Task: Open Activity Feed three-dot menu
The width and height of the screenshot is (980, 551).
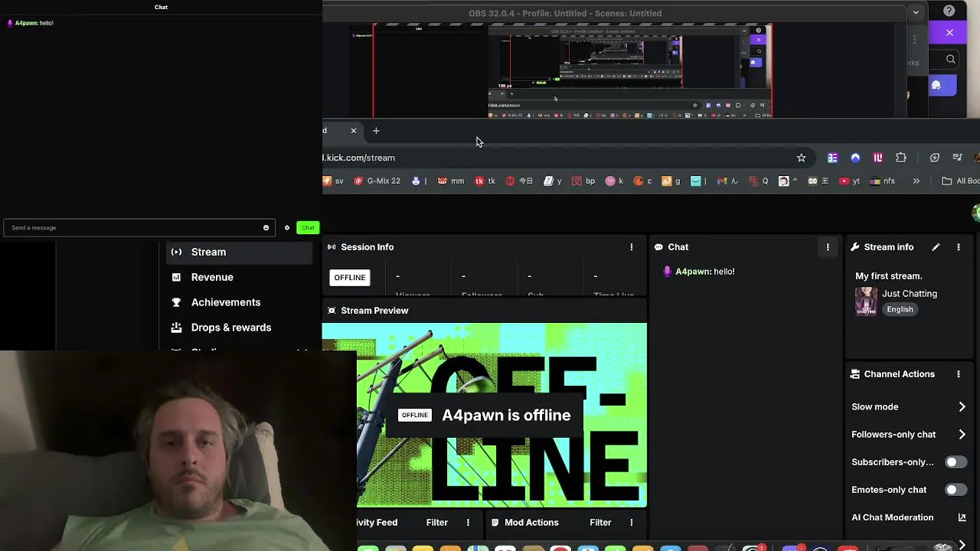Action: pyautogui.click(x=468, y=523)
